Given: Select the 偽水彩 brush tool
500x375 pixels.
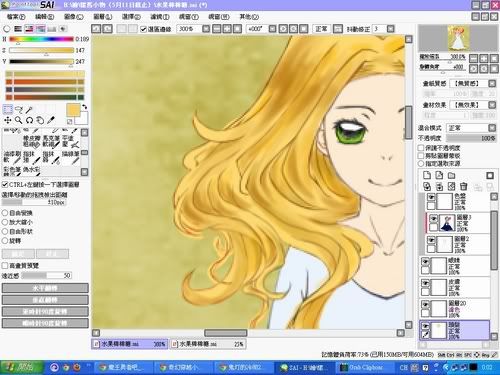Looking at the screenshot, I should pos(31,171).
